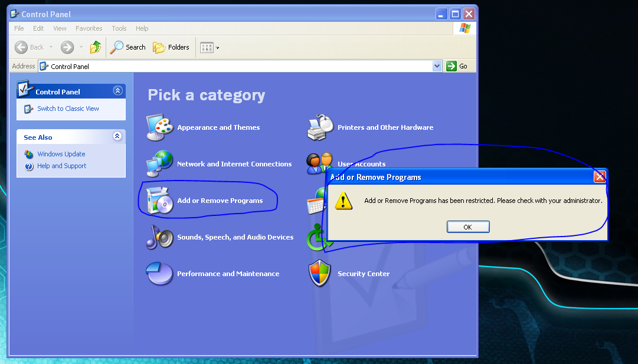638x364 pixels.
Task: Click the Address bar input field
Action: click(240, 66)
